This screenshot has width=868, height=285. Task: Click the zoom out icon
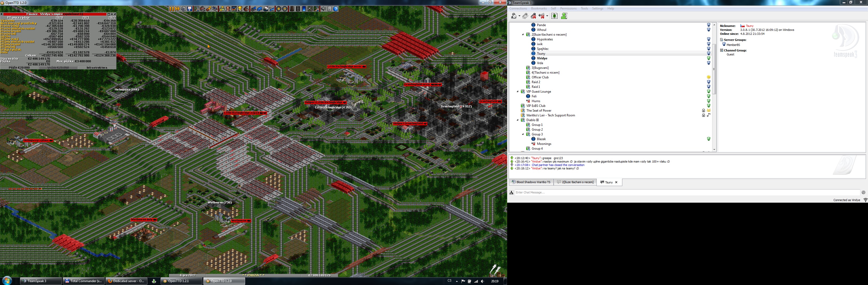[x=285, y=9]
